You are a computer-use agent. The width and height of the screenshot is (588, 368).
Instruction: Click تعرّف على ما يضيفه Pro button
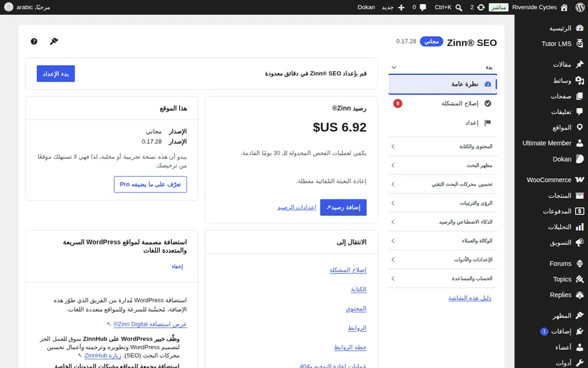coord(151,185)
